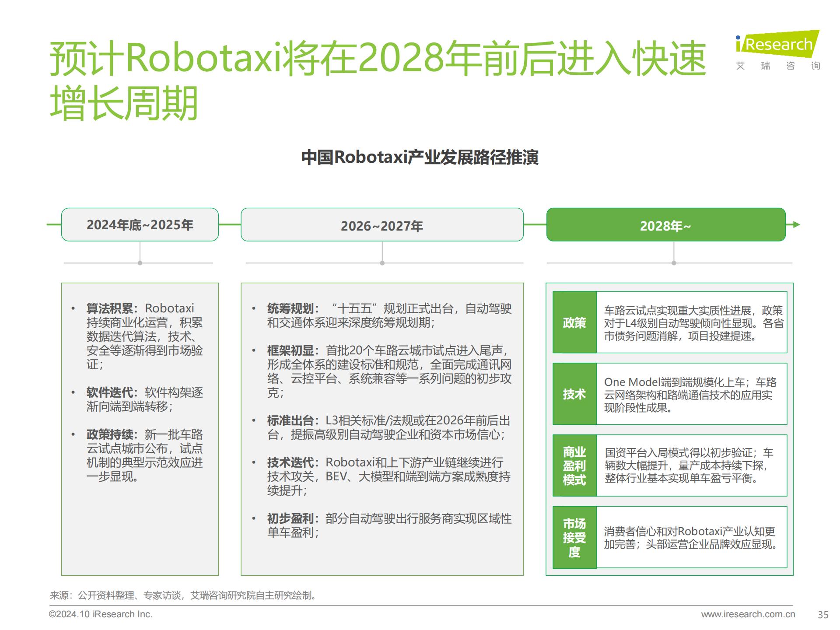This screenshot has height=630, width=840.
Task: Click the ©2024.10 iResearch Inc. copyright text
Action: (x=101, y=614)
